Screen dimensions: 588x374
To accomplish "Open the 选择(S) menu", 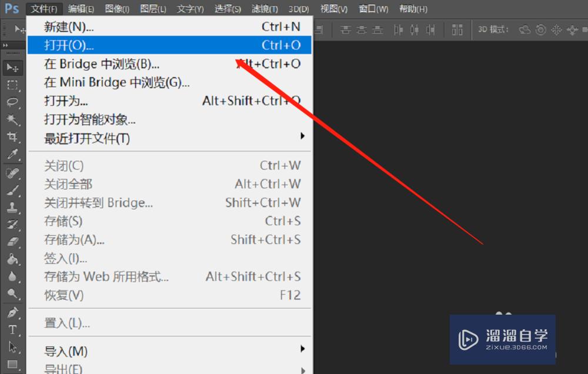I will pos(228,9).
